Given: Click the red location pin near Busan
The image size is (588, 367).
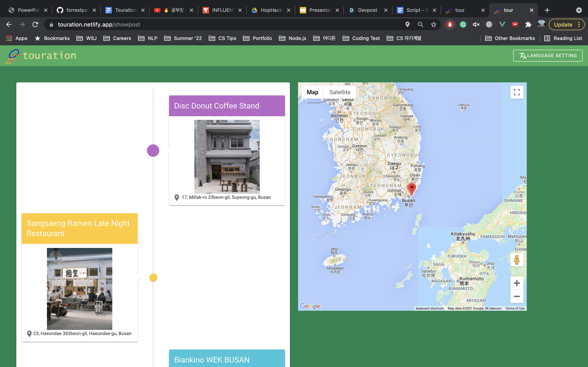Looking at the screenshot, I should coord(411,189).
